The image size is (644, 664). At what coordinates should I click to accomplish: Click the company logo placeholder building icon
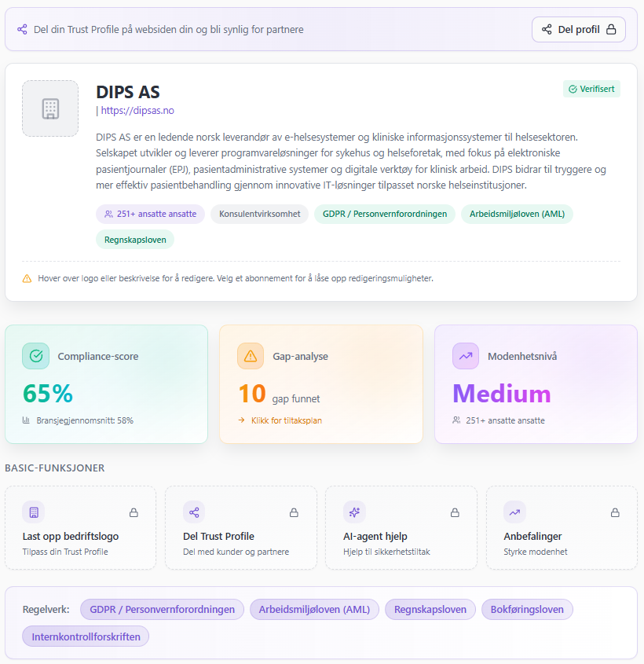[x=50, y=108]
